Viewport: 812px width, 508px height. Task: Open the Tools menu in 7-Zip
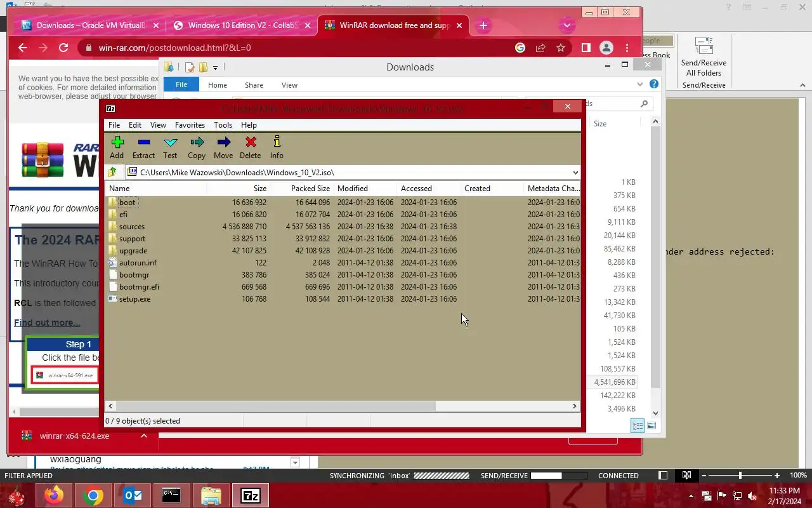[x=223, y=125]
